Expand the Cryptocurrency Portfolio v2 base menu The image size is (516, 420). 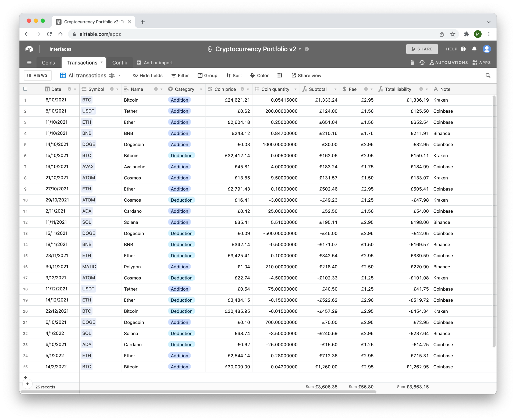300,49
